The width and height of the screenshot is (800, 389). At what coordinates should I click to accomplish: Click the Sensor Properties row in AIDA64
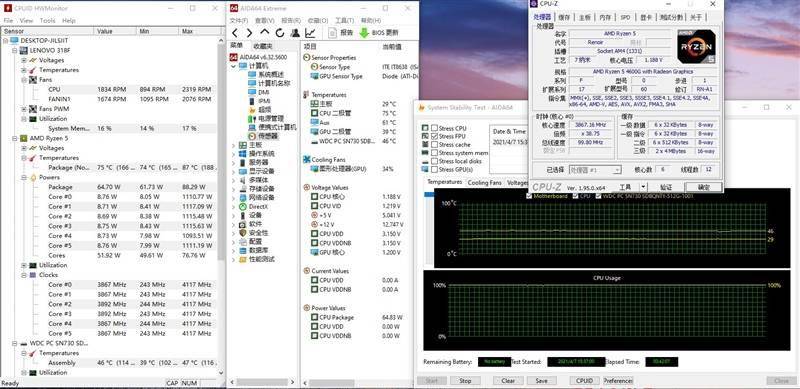(x=330, y=58)
